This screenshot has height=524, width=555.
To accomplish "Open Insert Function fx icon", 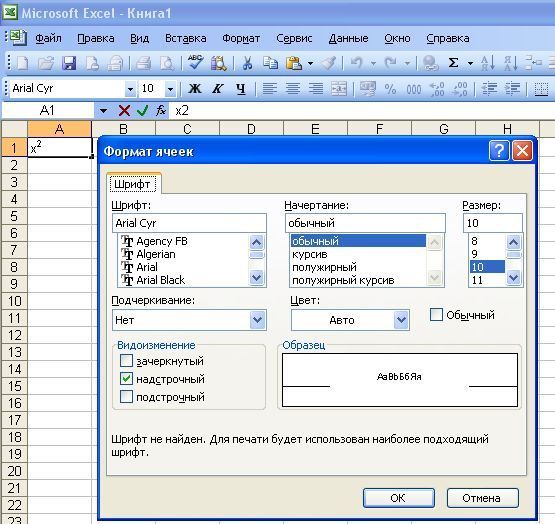I will click(161, 111).
